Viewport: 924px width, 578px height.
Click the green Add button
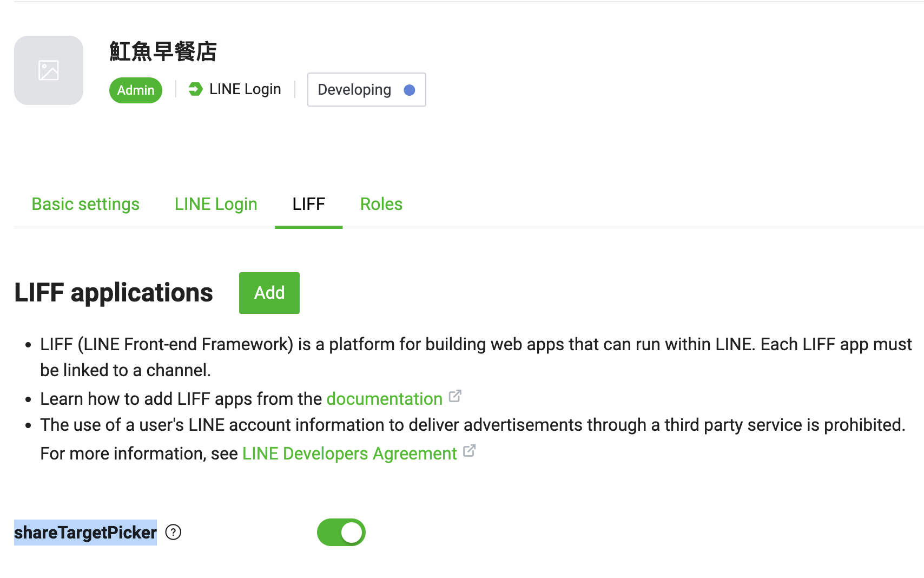click(269, 293)
